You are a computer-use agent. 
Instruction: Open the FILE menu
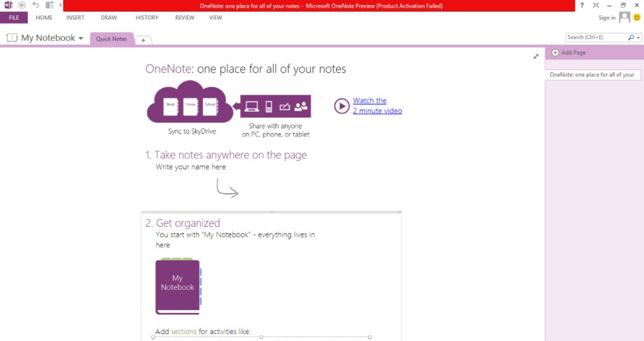pos(14,18)
